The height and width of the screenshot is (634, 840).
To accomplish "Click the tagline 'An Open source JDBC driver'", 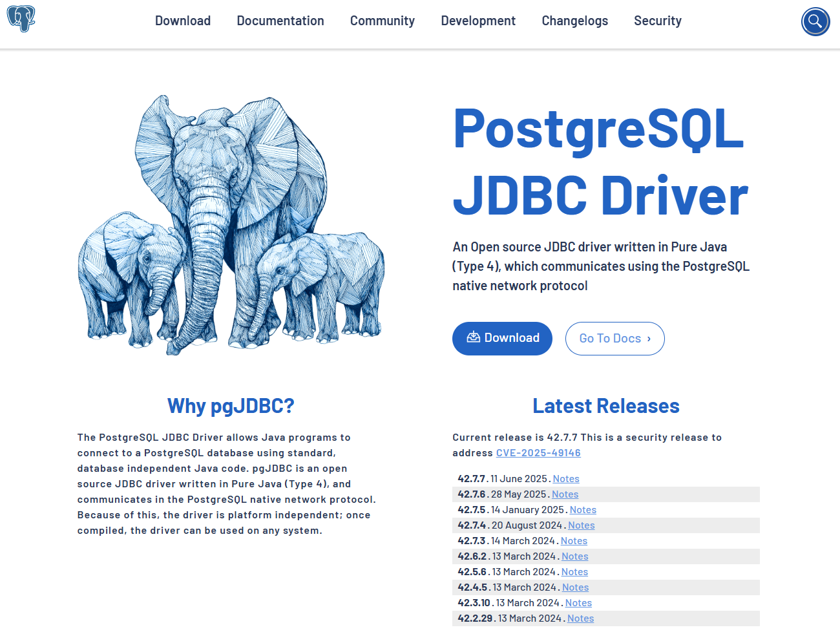I will click(601, 266).
